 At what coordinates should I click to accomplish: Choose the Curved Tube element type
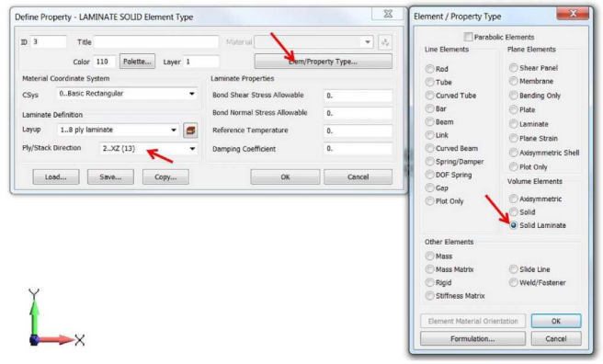(x=429, y=96)
